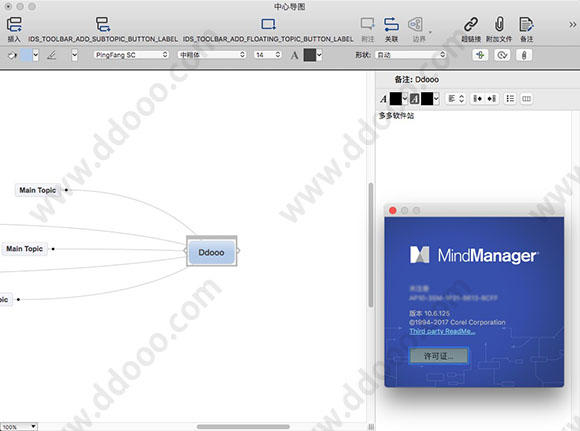Image resolution: width=580 pixels, height=431 pixels.
Task: Click the ©1994-2017 Corel Corporation text
Action: pos(457,322)
